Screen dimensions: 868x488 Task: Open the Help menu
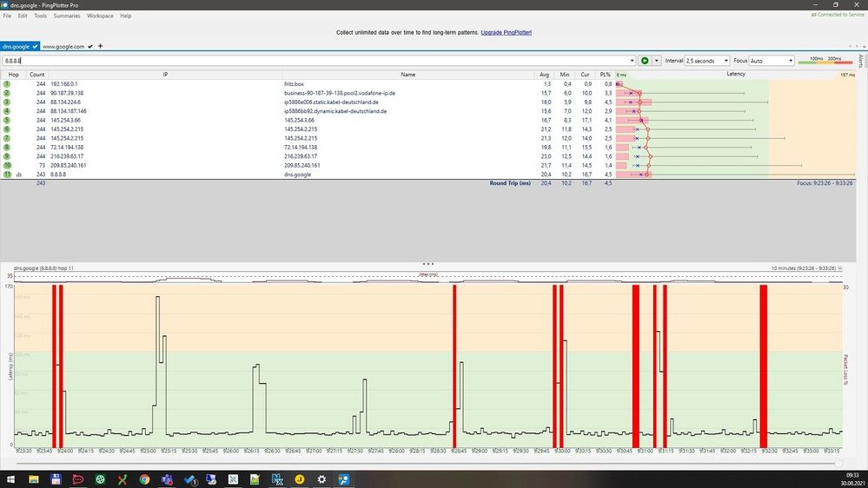(x=126, y=16)
